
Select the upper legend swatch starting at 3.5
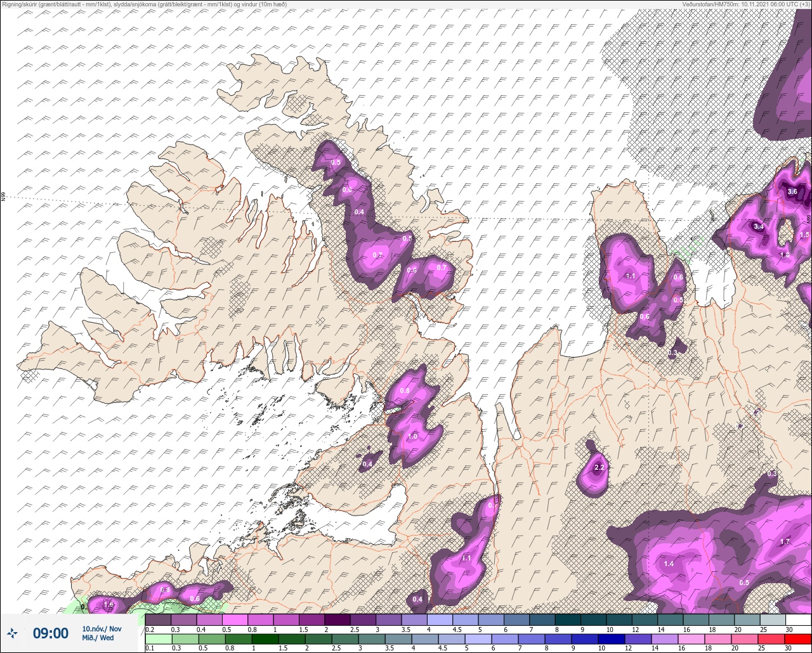click(x=414, y=619)
